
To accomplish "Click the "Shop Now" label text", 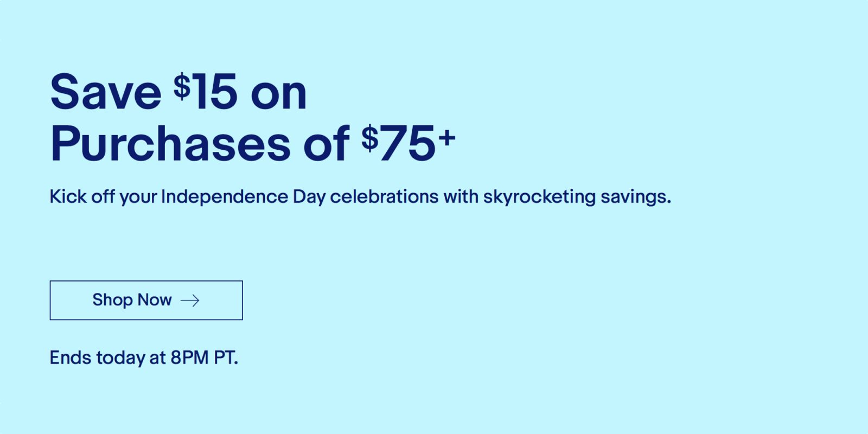I will pyautogui.click(x=132, y=300).
